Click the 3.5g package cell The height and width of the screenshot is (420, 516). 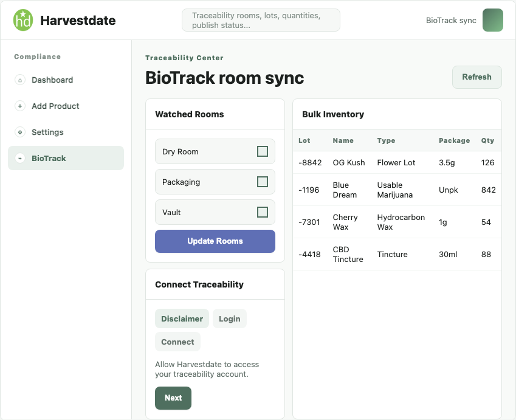(x=447, y=163)
